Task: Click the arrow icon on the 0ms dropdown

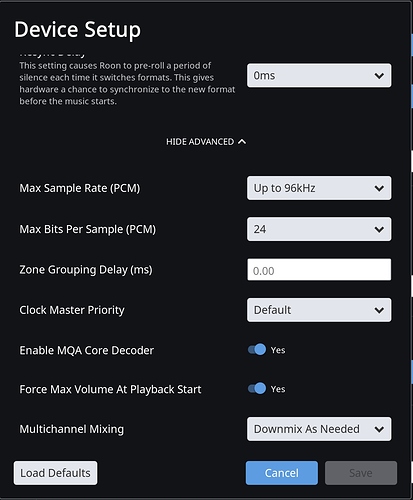Action: pyautogui.click(x=379, y=76)
